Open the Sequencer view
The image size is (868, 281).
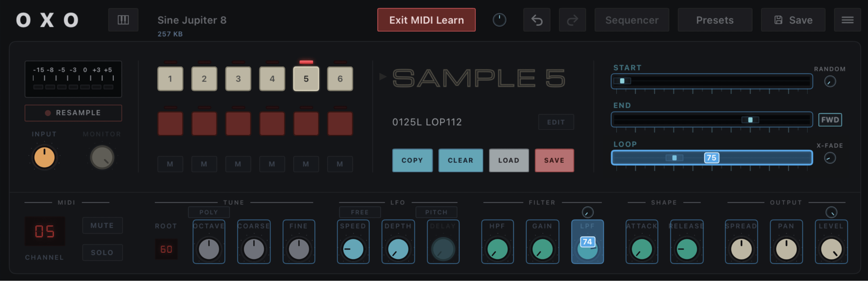point(632,20)
